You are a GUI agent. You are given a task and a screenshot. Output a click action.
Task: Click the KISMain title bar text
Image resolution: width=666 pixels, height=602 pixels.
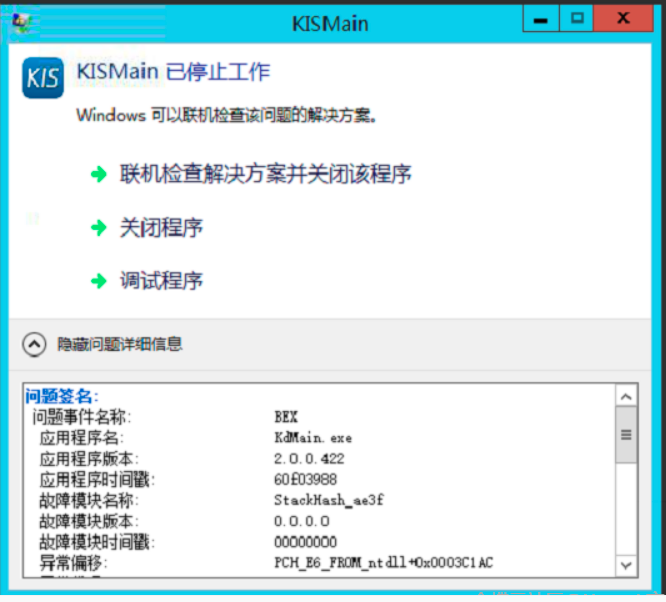tap(330, 24)
